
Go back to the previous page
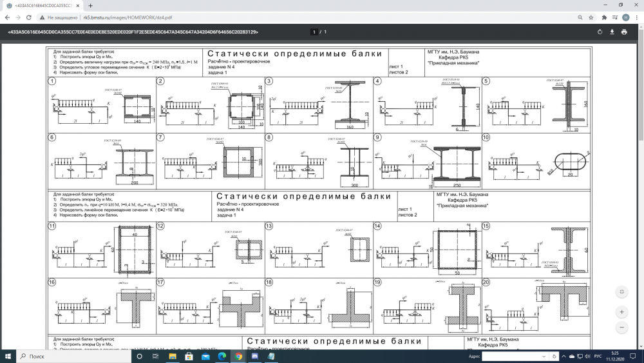[x=7, y=17]
